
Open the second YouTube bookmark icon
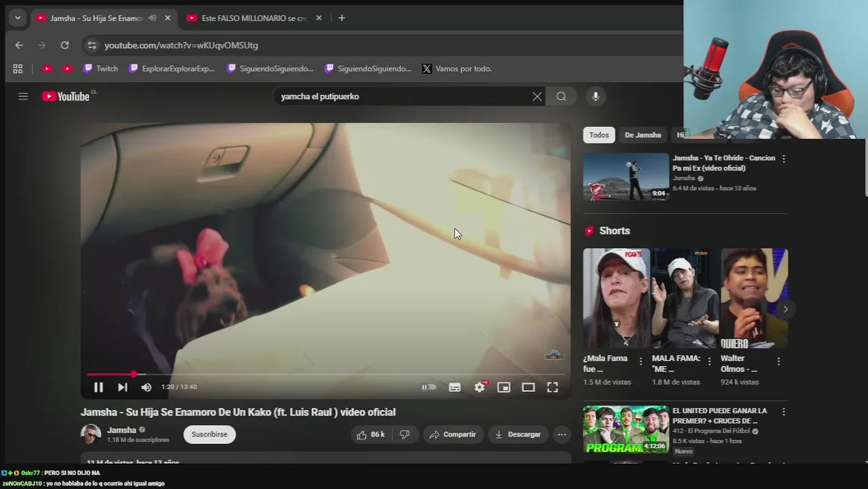(67, 69)
